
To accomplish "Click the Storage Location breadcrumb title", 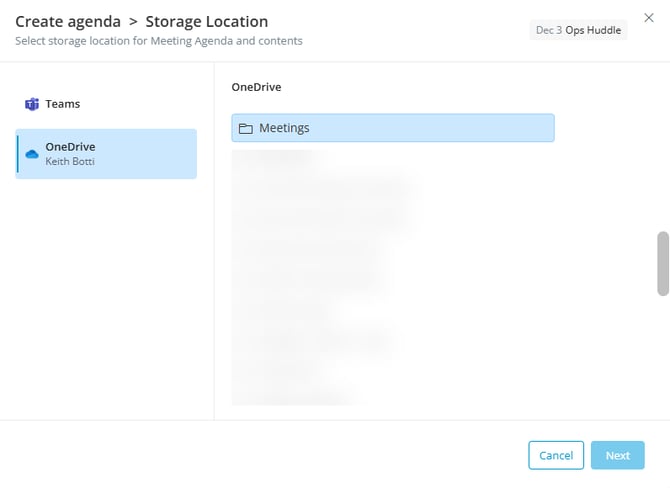I will click(207, 21).
